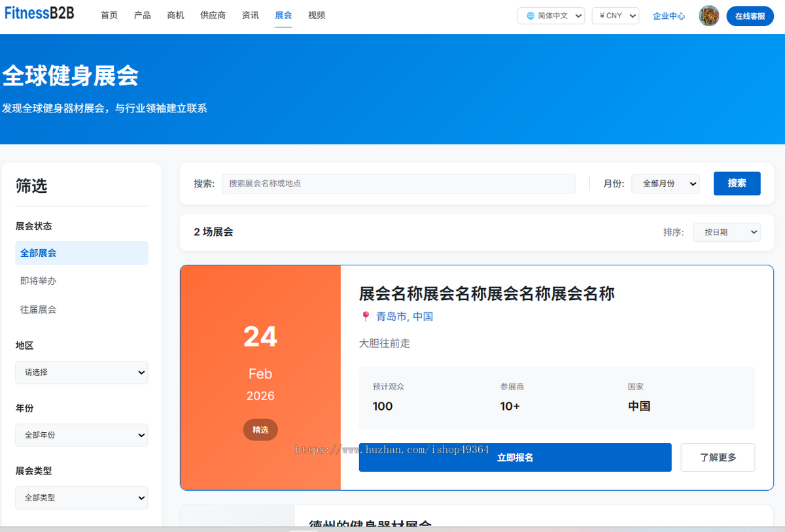Open the 产品 navigation item
Image resolution: width=785 pixels, height=532 pixels.
143,15
